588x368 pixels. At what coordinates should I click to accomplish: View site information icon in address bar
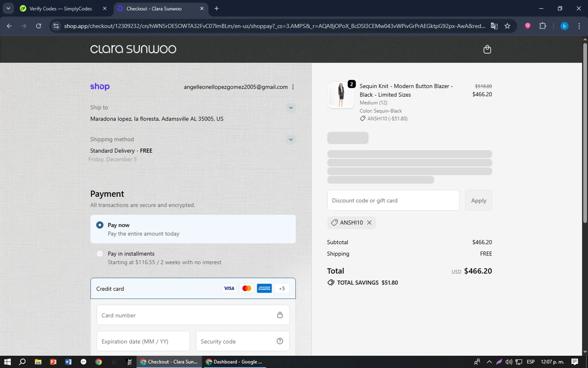point(56,26)
